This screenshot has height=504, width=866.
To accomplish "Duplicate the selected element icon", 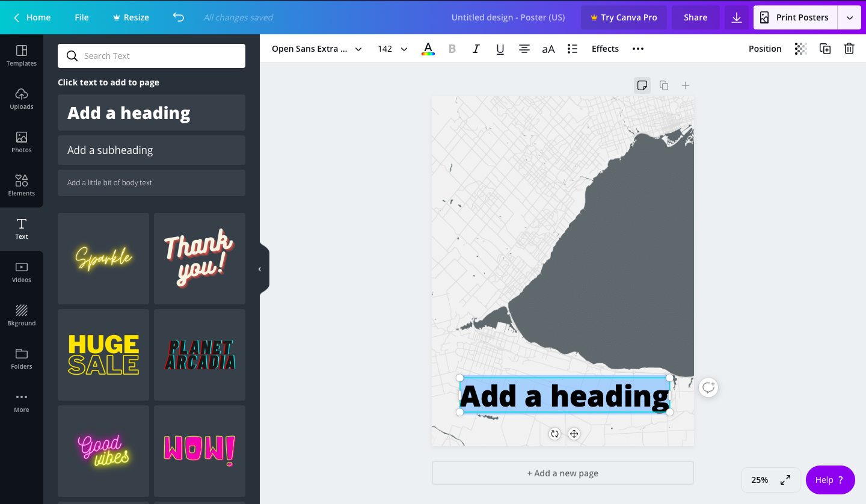I will coord(825,49).
